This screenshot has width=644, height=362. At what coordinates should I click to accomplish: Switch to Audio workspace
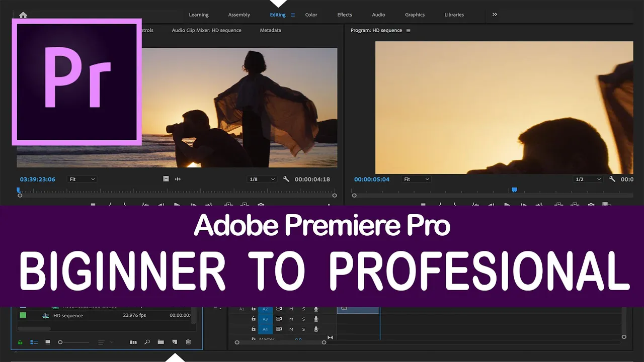tap(379, 15)
